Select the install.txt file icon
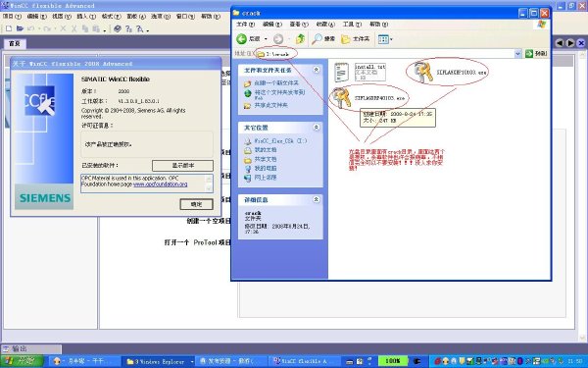588x368 pixels. click(341, 72)
